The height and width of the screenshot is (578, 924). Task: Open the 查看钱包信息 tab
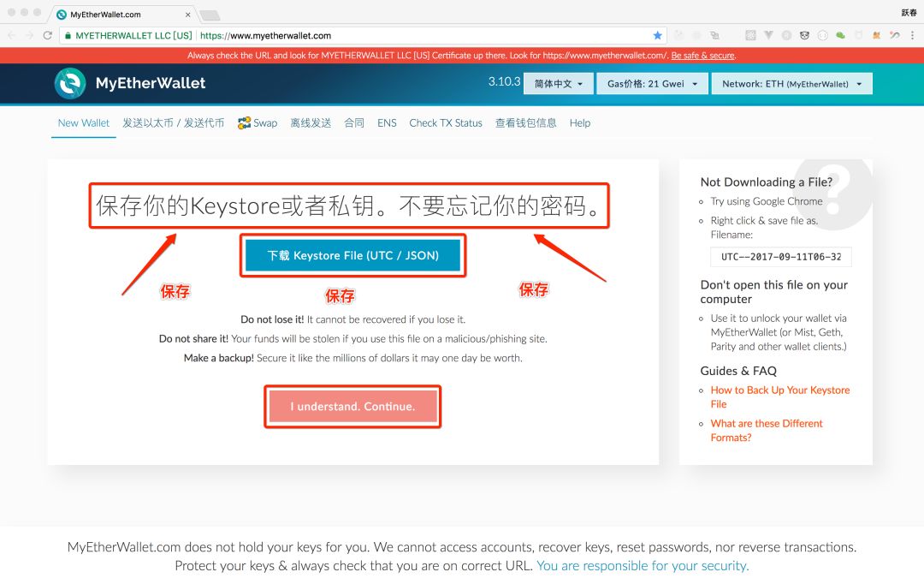[525, 122]
